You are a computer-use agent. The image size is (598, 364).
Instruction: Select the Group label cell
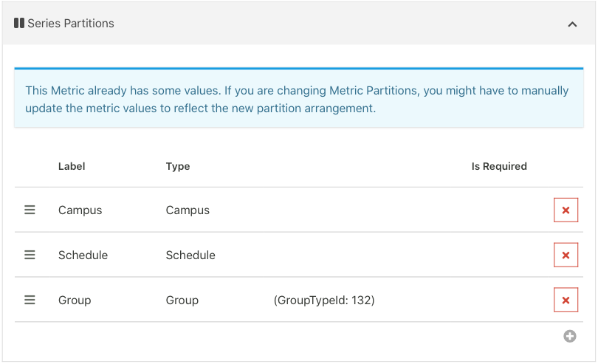coord(75,301)
